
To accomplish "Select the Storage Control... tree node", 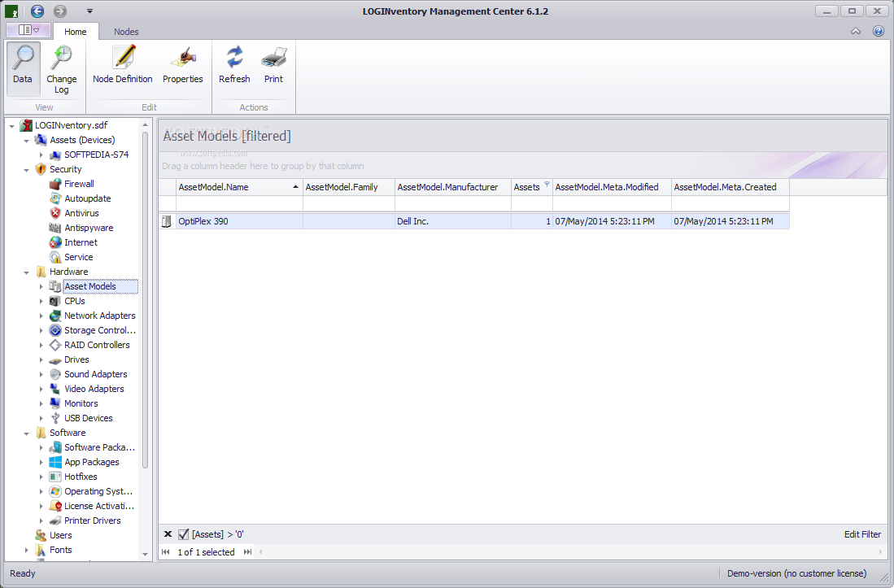I will 100,330.
